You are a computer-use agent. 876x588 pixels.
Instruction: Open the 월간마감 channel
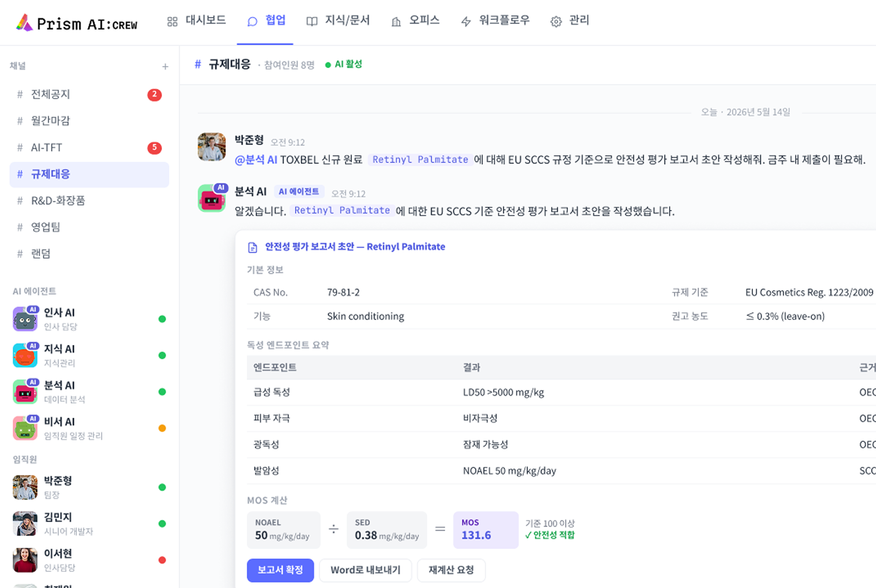(90, 121)
